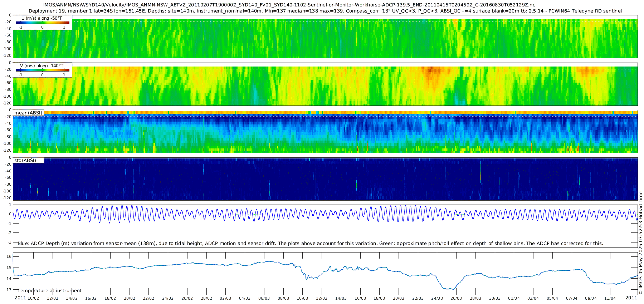Click the 'Temperature at instrument' label
Screen dimensions: 644x304
pos(49,291)
